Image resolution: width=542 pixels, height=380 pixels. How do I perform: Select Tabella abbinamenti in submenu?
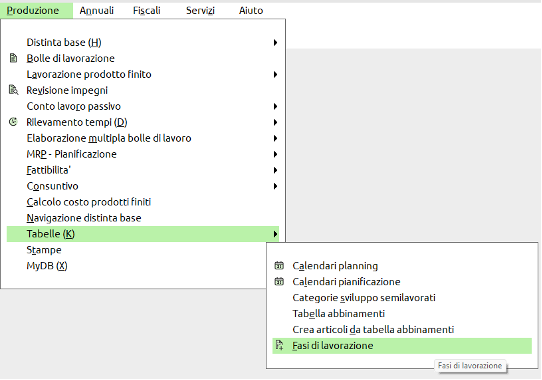338,314
